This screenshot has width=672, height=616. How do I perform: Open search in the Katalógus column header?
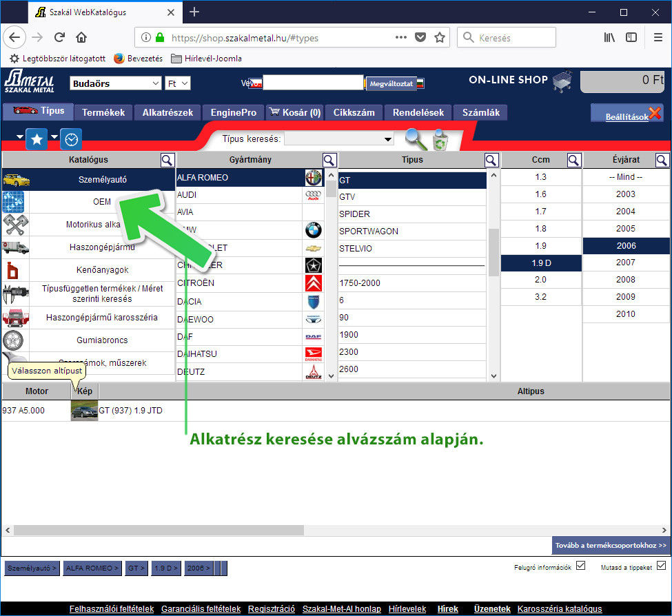pos(167,161)
